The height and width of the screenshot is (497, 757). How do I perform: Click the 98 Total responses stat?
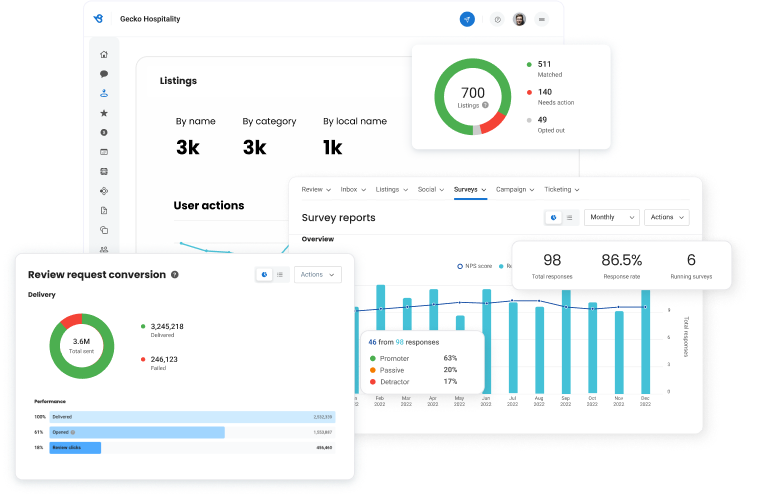(552, 266)
